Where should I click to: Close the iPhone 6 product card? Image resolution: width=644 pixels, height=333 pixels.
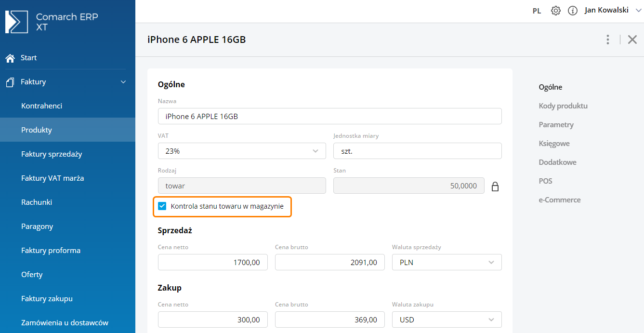(x=632, y=40)
